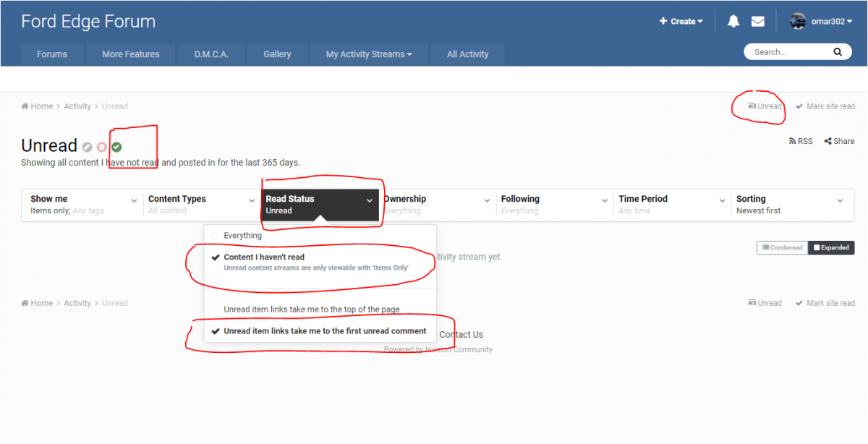Expand the Ownership filter

[x=437, y=205]
